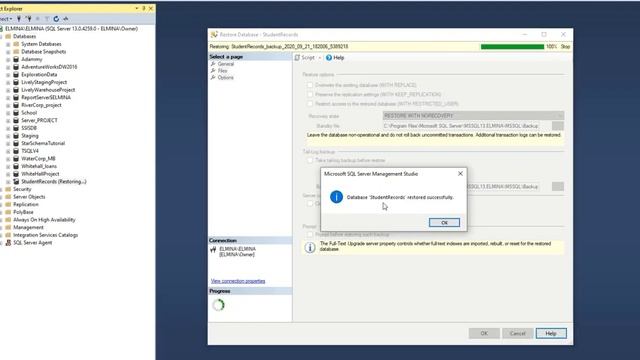This screenshot has height=360, width=640.
Task: Select the Databases folder
Action: pyautogui.click(x=24, y=36)
